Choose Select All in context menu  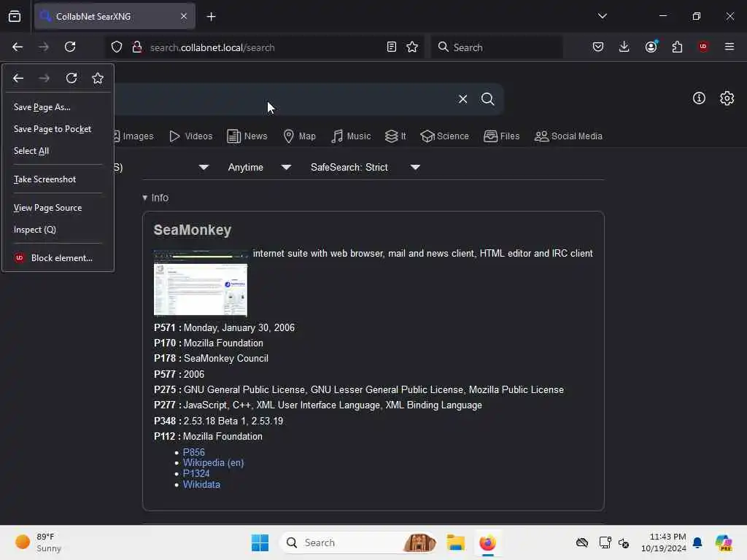(58, 151)
